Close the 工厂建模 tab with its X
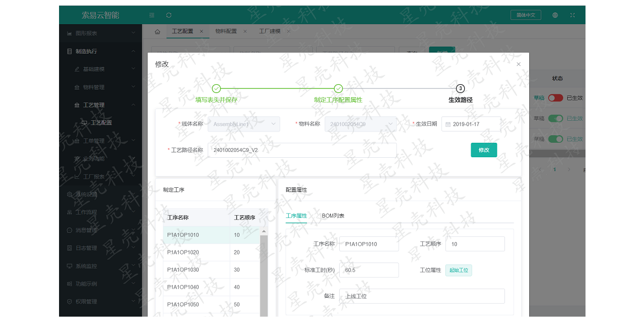Screen dimensions: 644x322 [288, 31]
